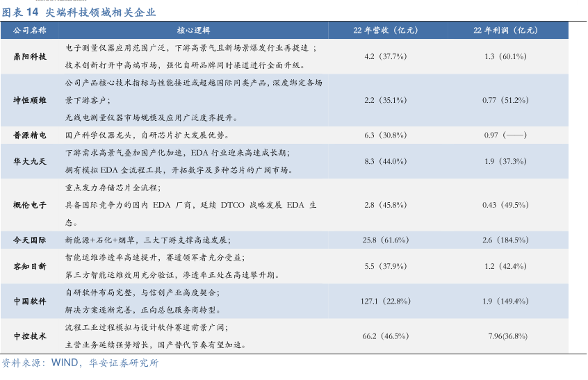Select the company name cell '坤恒顺维'
Viewport: 588px width, 380px height.
(30, 100)
